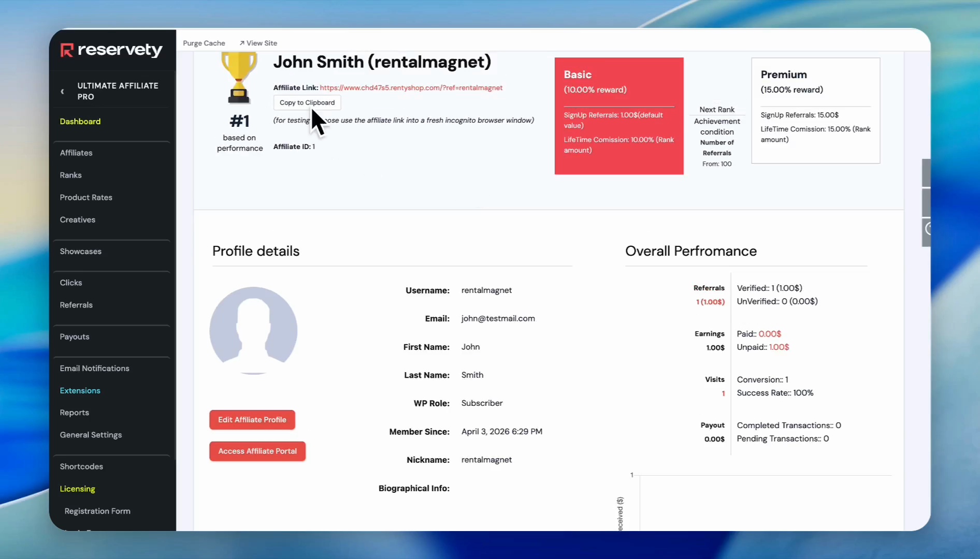Click Purge Cache in the top bar

pos(204,43)
